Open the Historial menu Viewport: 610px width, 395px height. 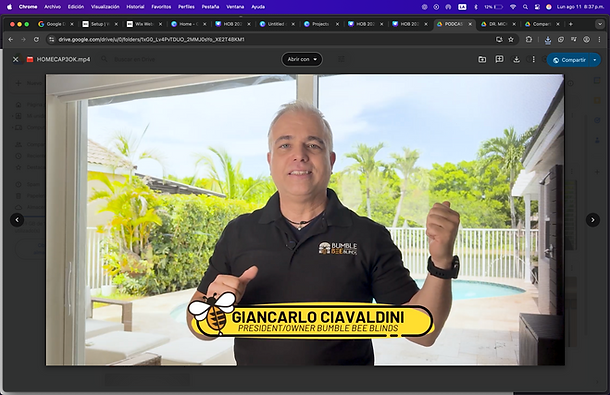[x=135, y=7]
